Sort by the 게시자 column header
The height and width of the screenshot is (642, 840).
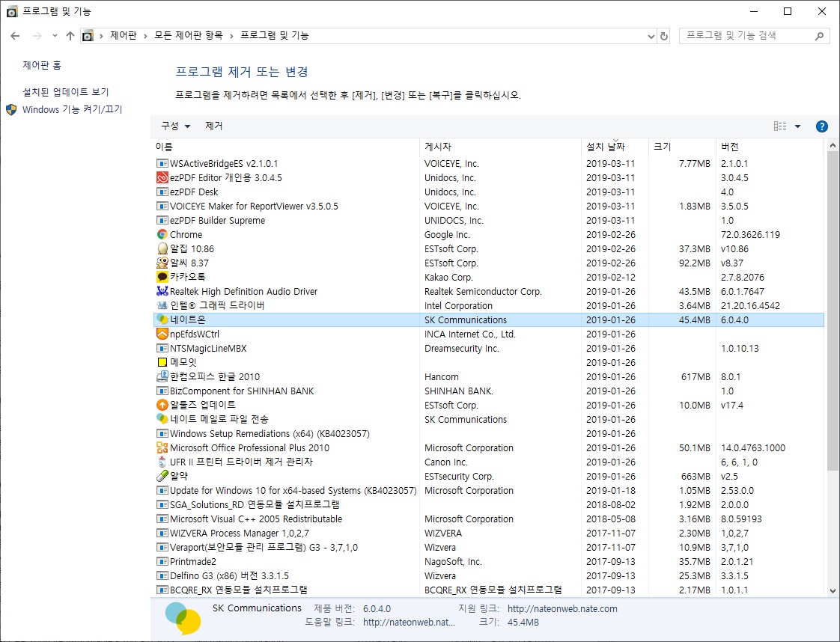point(500,147)
